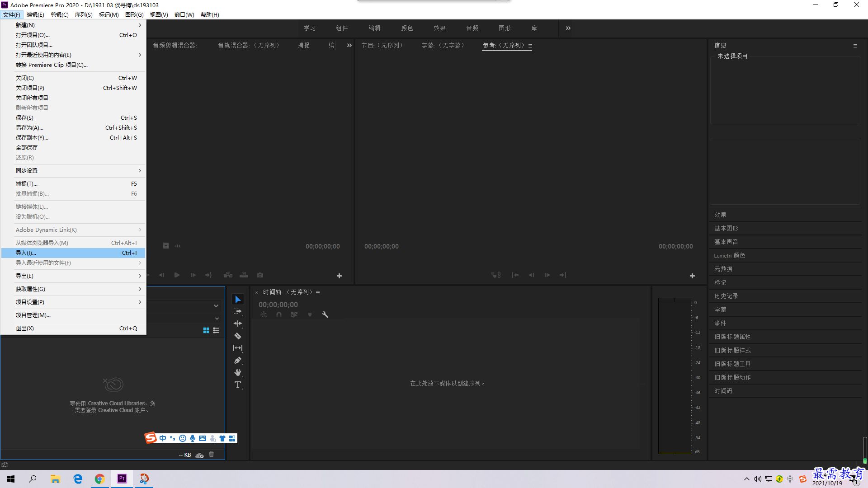Image resolution: width=868 pixels, height=488 pixels.
Task: Switch to Audio (音频) workspace
Action: pyautogui.click(x=472, y=28)
